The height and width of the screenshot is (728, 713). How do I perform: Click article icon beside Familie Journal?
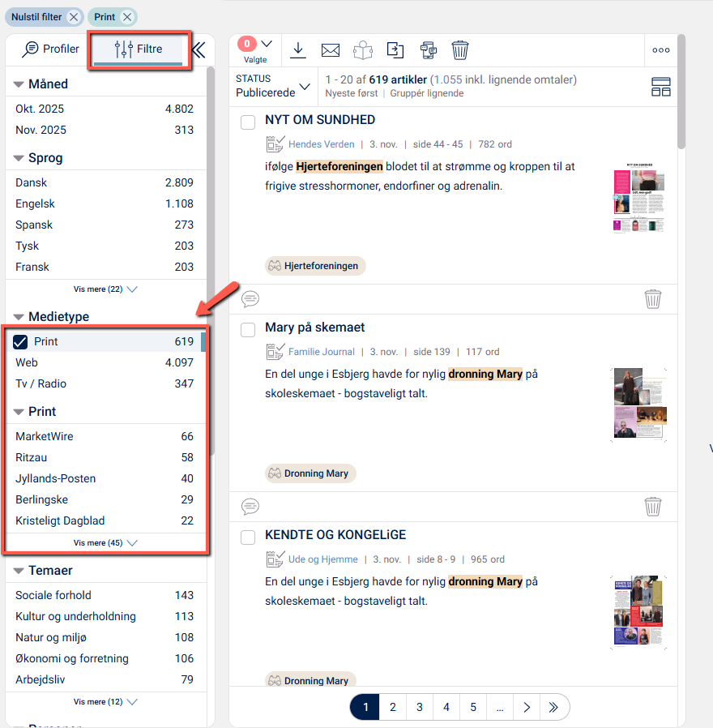(x=275, y=352)
